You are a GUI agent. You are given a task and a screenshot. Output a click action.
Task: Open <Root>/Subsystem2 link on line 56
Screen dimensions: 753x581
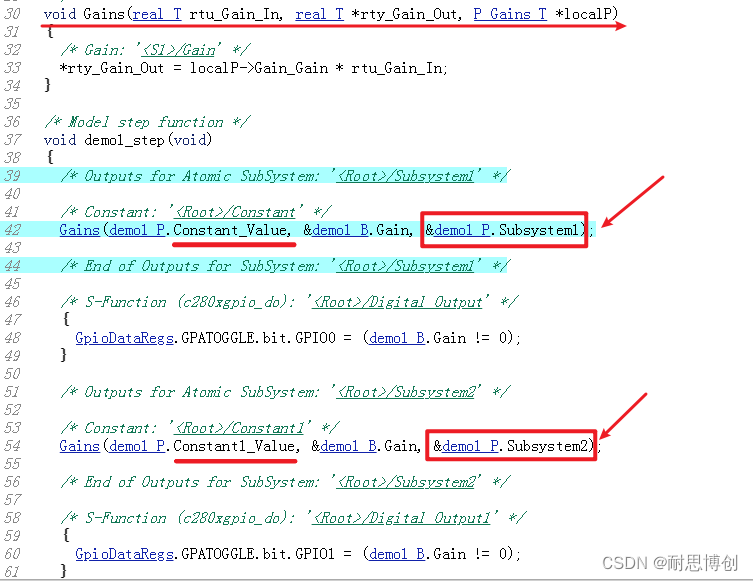click(x=405, y=482)
